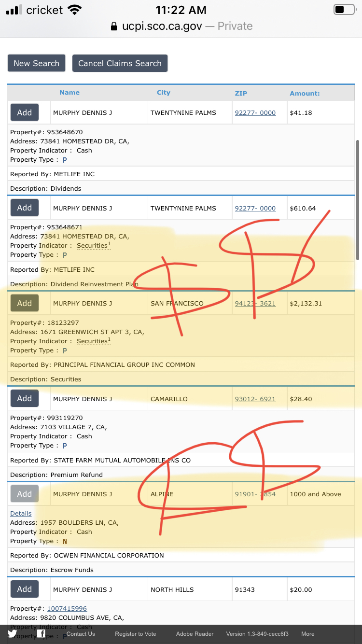Click property type N for the Alpine property

(65, 541)
